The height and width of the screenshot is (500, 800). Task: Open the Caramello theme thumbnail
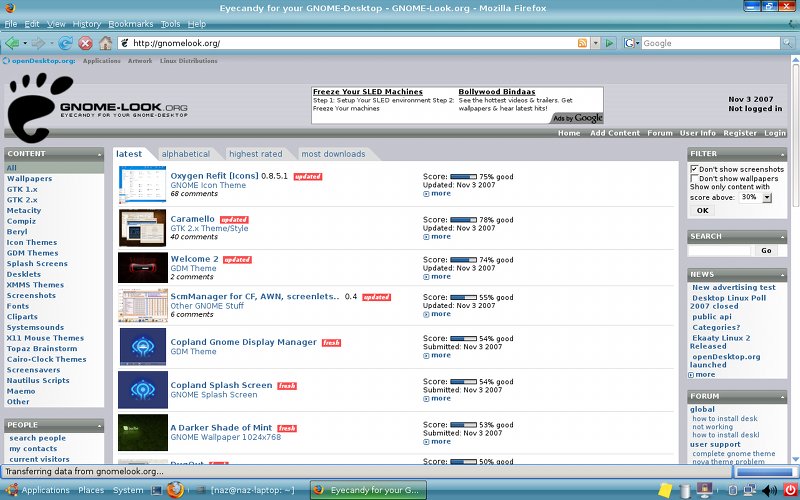[142, 228]
